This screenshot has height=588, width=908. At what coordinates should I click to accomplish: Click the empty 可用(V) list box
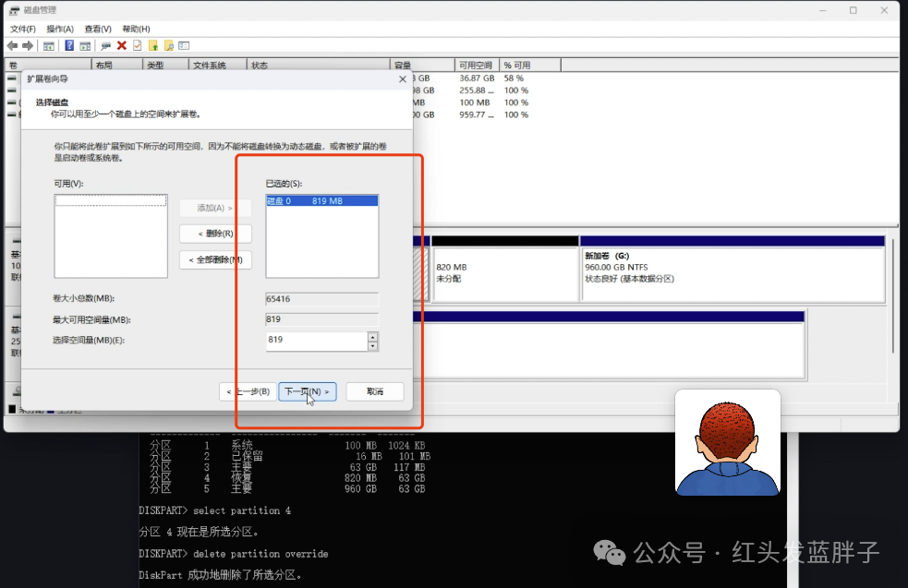tap(111, 236)
